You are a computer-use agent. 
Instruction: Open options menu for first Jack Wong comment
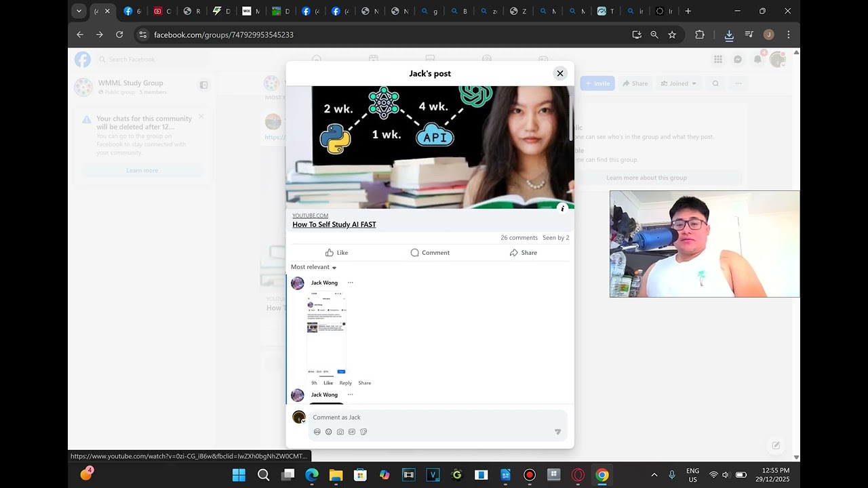[x=350, y=283]
